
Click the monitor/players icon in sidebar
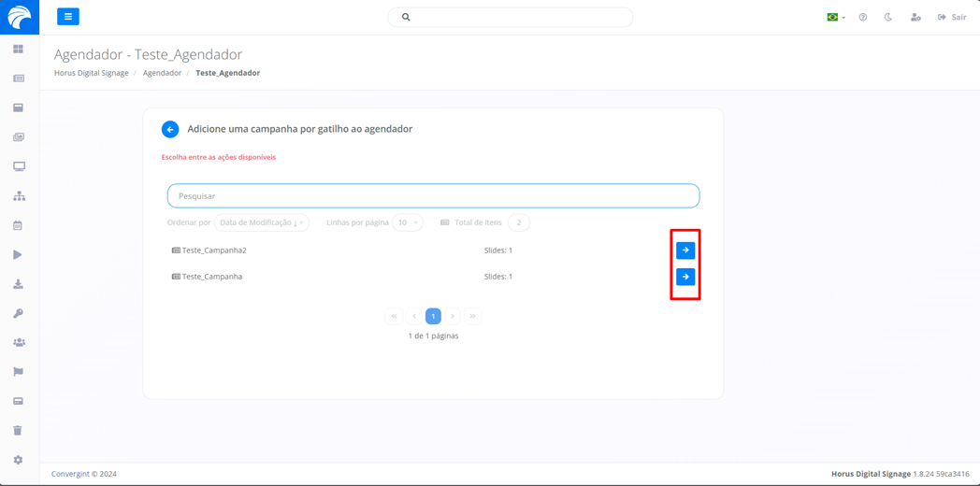[x=19, y=166]
